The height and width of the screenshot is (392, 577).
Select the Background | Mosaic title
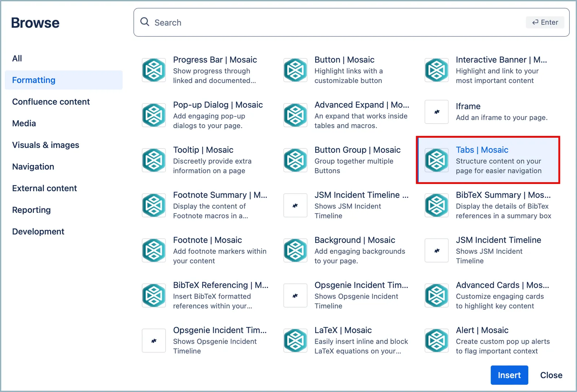[x=354, y=240]
